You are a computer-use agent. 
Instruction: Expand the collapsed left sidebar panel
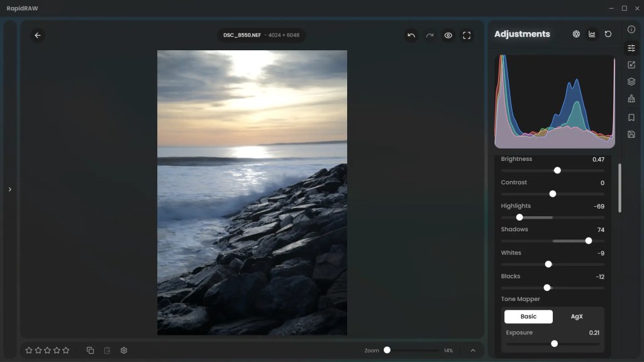pos(9,189)
